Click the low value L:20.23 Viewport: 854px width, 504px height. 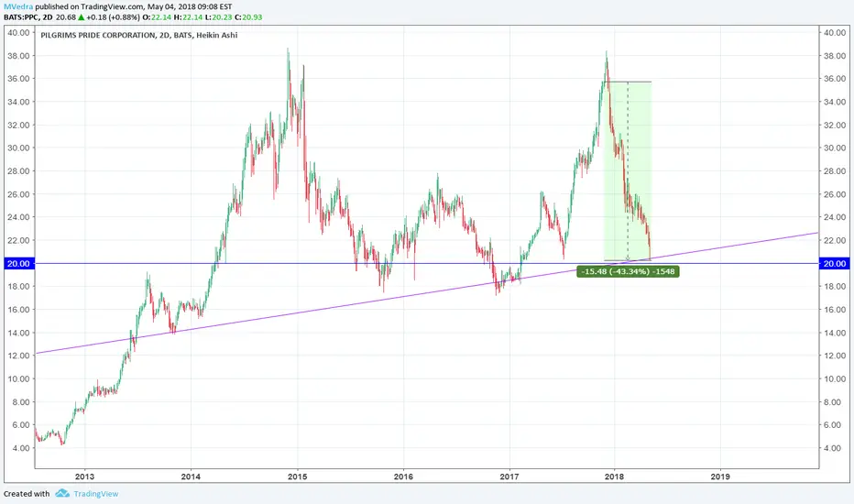click(218, 16)
